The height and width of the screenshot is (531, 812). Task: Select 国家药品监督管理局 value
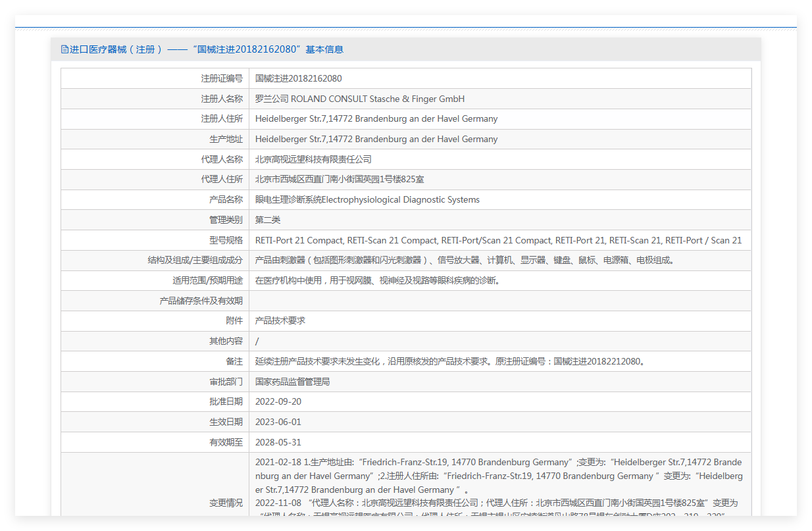[x=293, y=382]
